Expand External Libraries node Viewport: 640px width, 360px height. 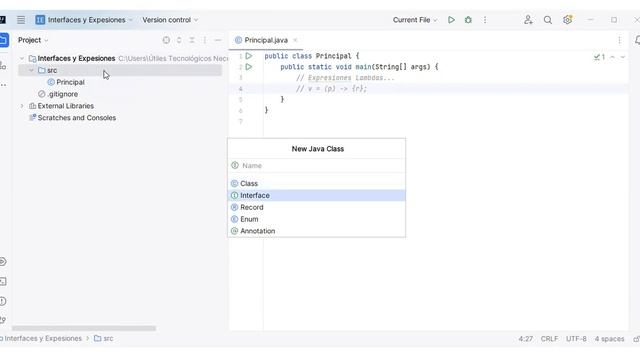click(22, 106)
